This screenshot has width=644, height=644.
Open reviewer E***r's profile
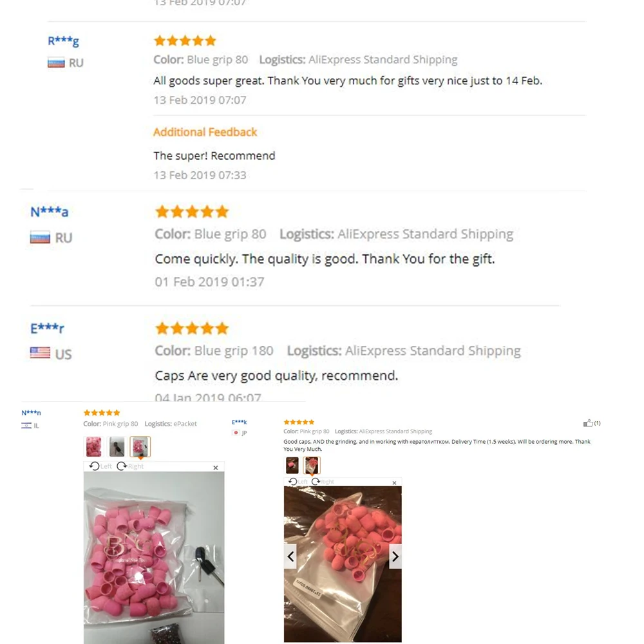tap(47, 328)
